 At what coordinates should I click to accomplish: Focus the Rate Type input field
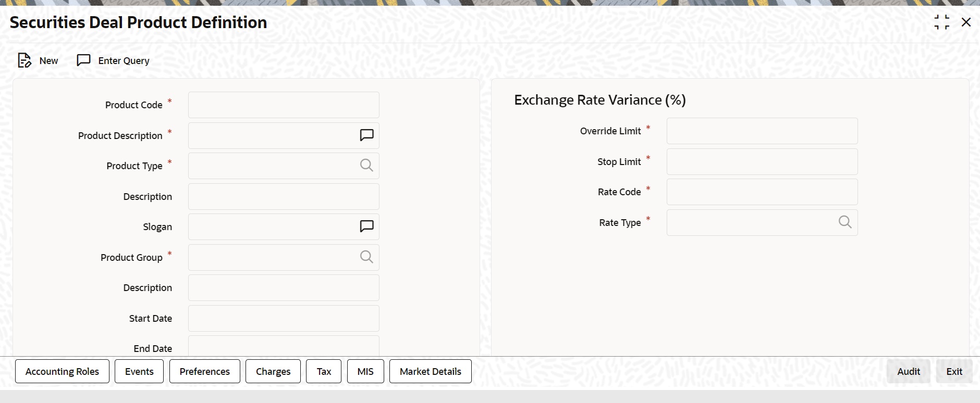[762, 222]
